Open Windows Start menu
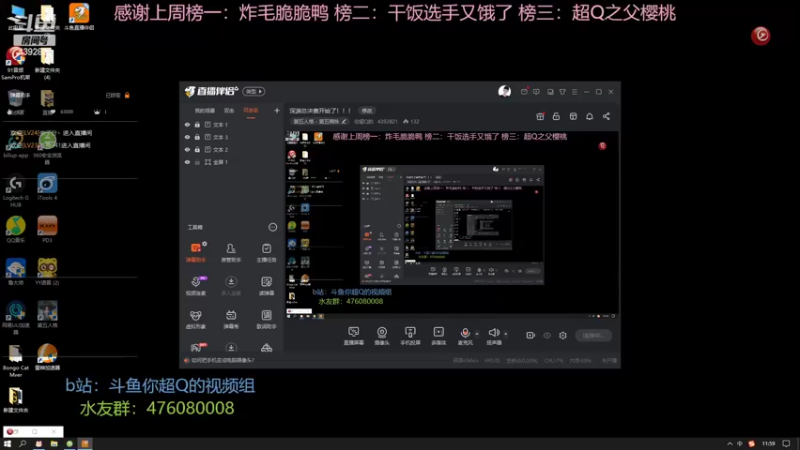The width and height of the screenshot is (800, 450). (x=7, y=444)
